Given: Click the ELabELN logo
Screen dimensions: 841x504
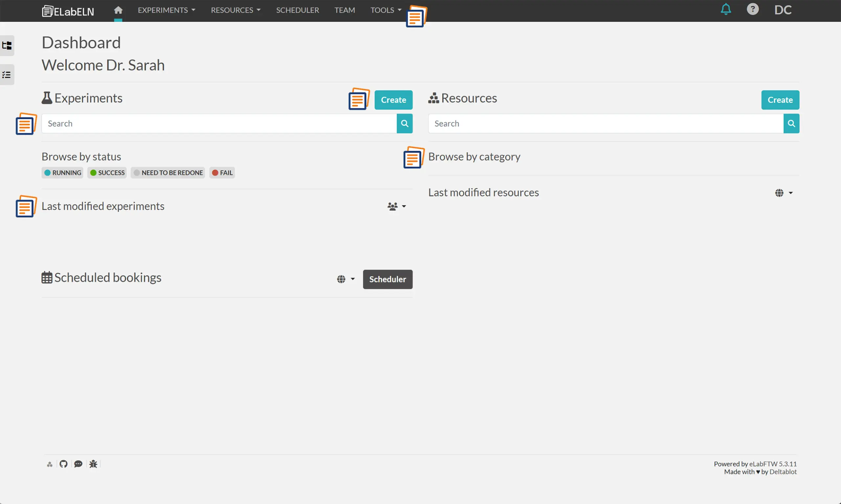Looking at the screenshot, I should pyautogui.click(x=68, y=10).
